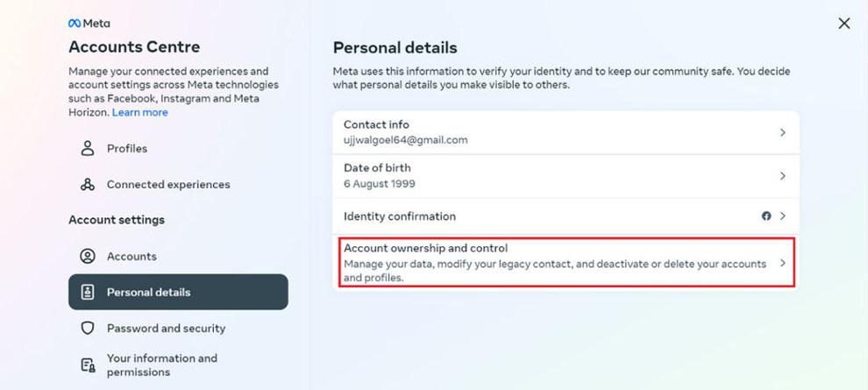Screen dimensions: 868x390
Task: Select Password and security in sidebar
Action: 166,328
